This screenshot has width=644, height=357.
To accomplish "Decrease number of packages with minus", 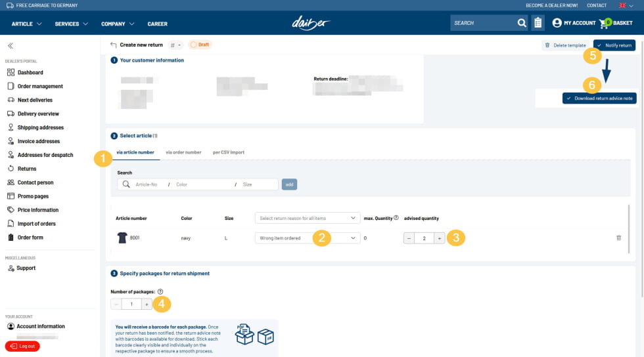I will pyautogui.click(x=116, y=304).
